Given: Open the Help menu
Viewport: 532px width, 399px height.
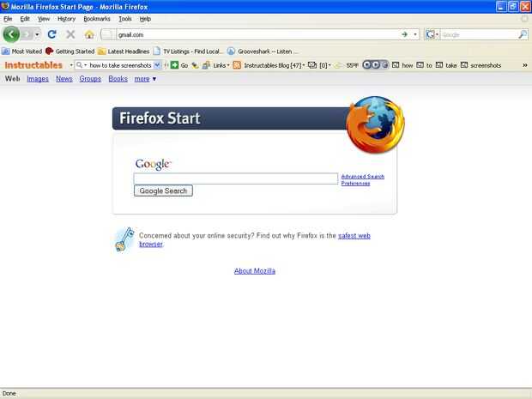Looking at the screenshot, I should (145, 19).
